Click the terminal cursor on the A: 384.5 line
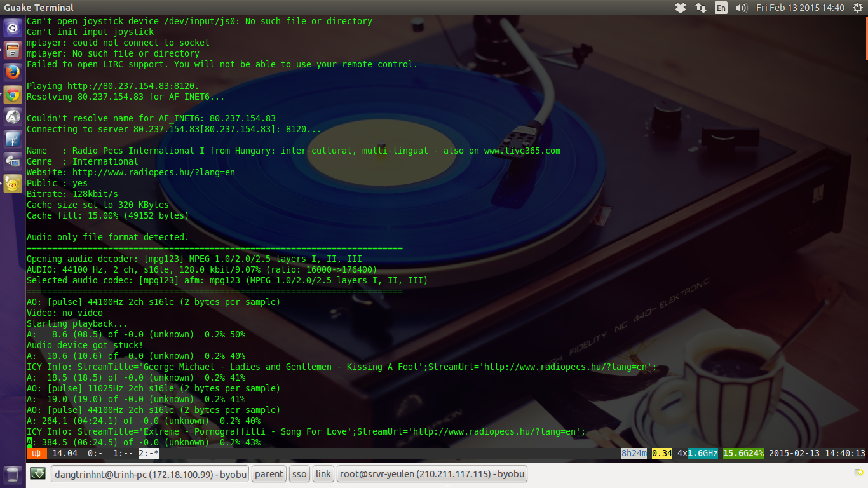Viewport: 868px width, 488px height. click(29, 442)
